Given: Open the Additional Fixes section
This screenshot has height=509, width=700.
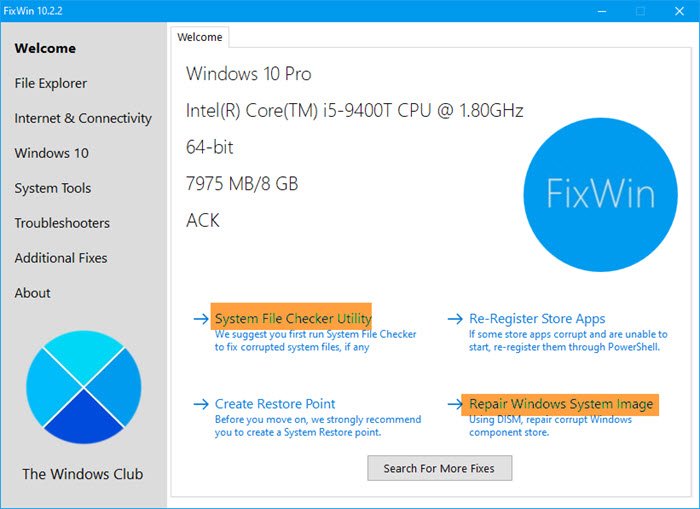Looking at the screenshot, I should point(61,258).
